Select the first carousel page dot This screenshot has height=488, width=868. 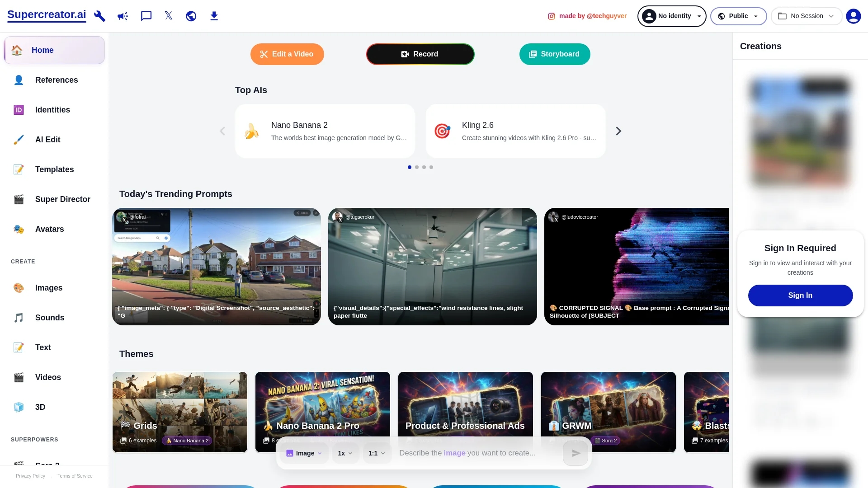click(410, 167)
